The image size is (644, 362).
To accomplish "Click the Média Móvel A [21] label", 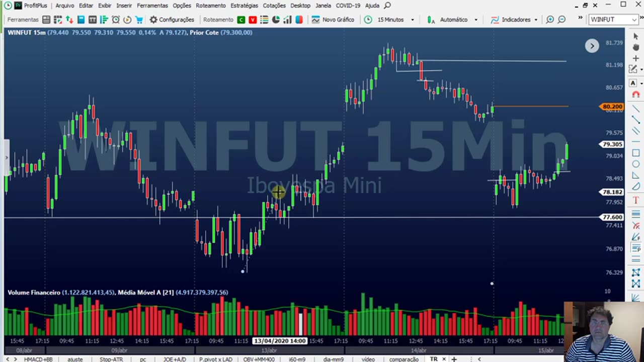I will pyautogui.click(x=145, y=292).
